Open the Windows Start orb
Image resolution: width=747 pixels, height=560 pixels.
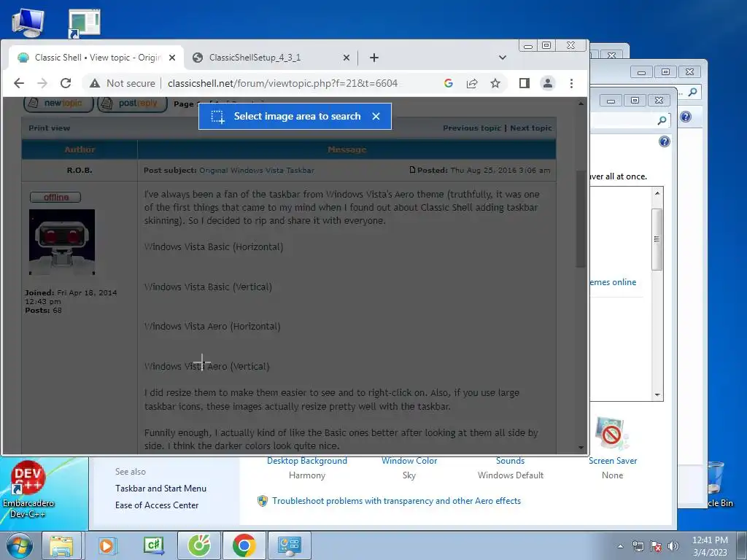pyautogui.click(x=19, y=545)
